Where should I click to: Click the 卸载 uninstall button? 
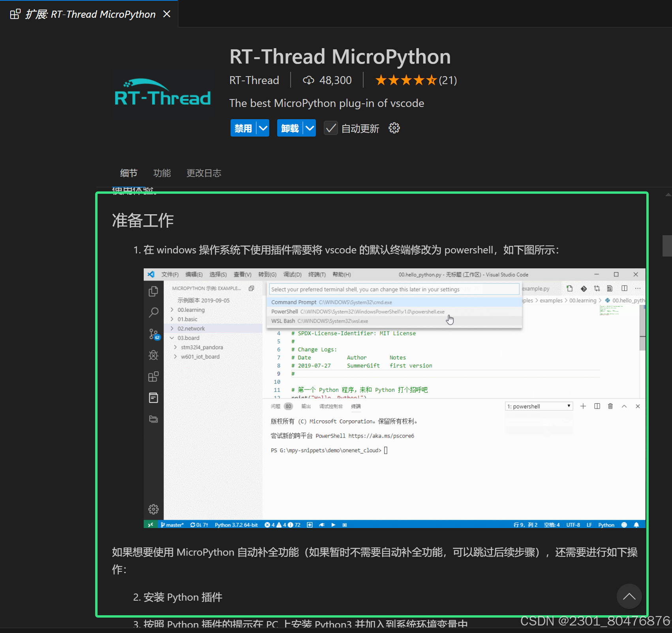pos(290,128)
